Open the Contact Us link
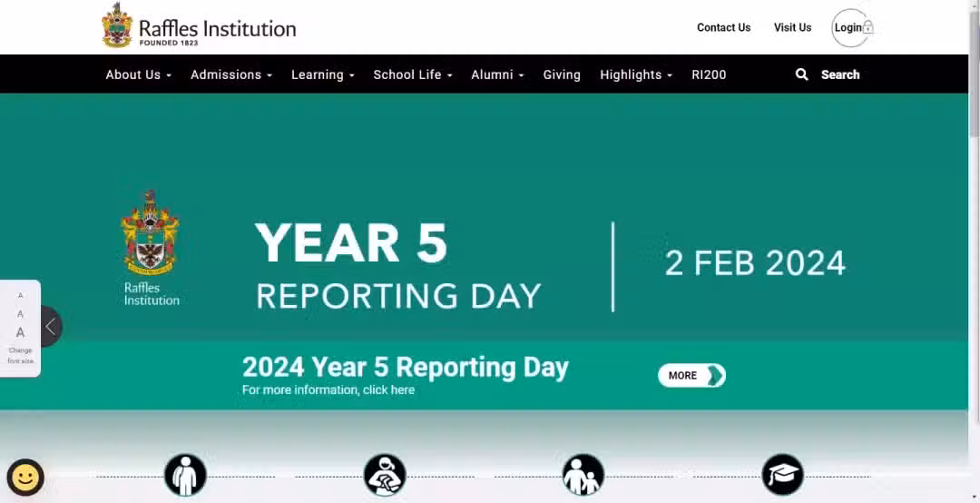The height and width of the screenshot is (503, 980). pyautogui.click(x=724, y=27)
